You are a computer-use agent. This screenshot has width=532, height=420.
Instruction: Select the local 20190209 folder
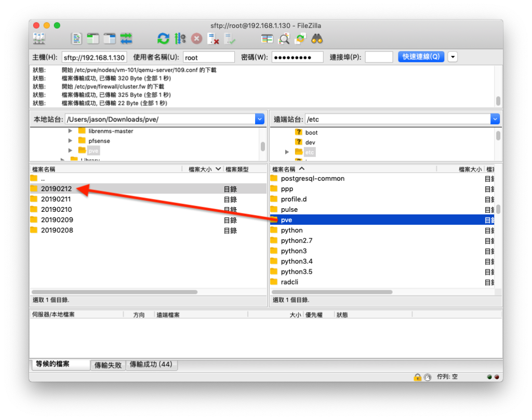tap(148, 220)
